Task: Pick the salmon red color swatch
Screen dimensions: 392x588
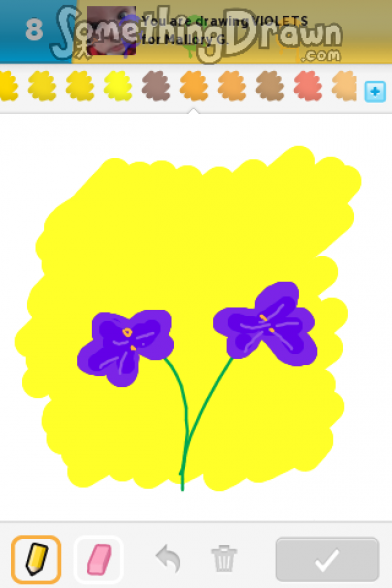Action: (308, 86)
